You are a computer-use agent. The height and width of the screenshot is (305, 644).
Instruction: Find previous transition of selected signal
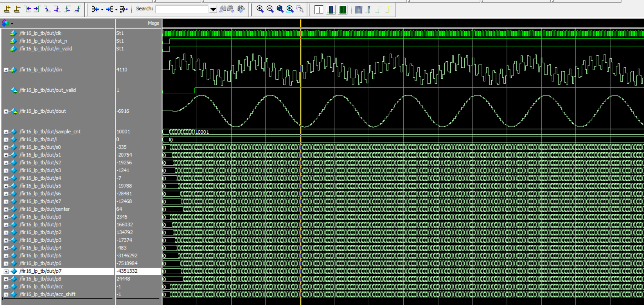(27, 9)
